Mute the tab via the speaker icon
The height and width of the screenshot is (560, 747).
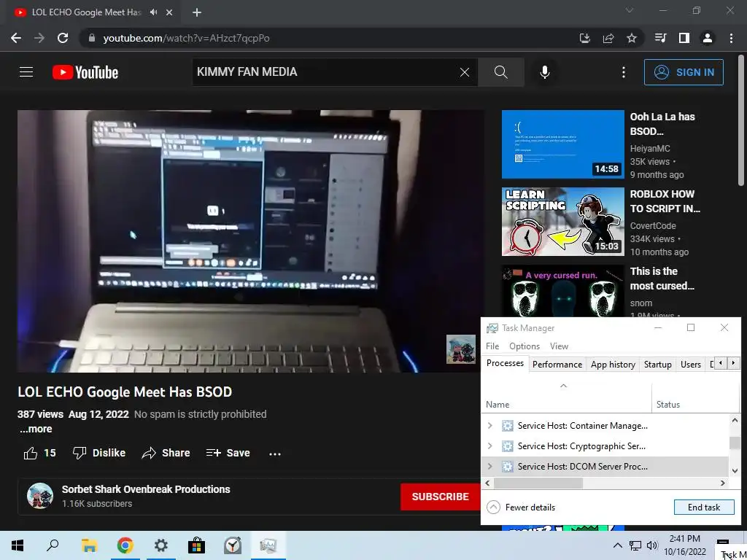point(153,12)
